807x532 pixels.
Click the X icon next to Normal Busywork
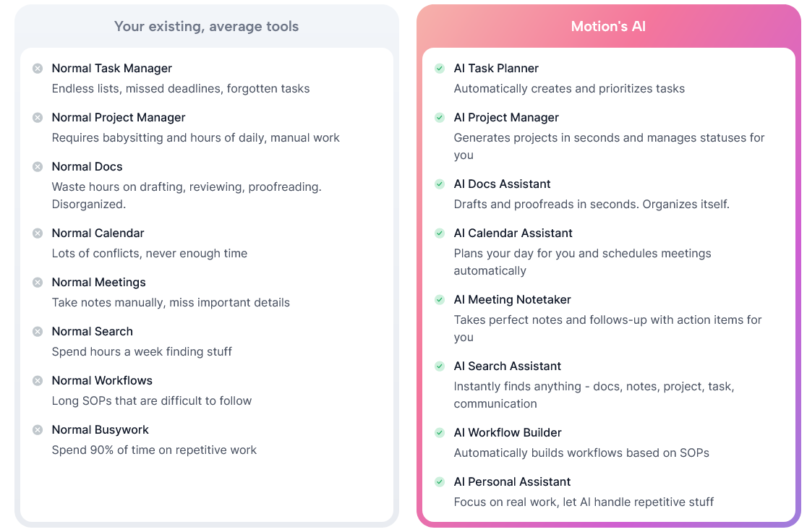[38, 429]
